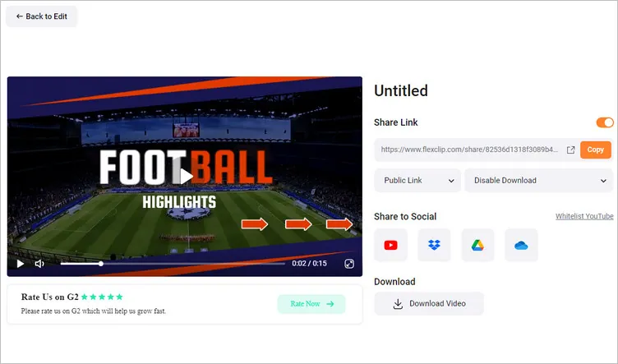Send video to OneDrive cloud icon
Viewport: 618px width, 364px height.
[x=521, y=245]
